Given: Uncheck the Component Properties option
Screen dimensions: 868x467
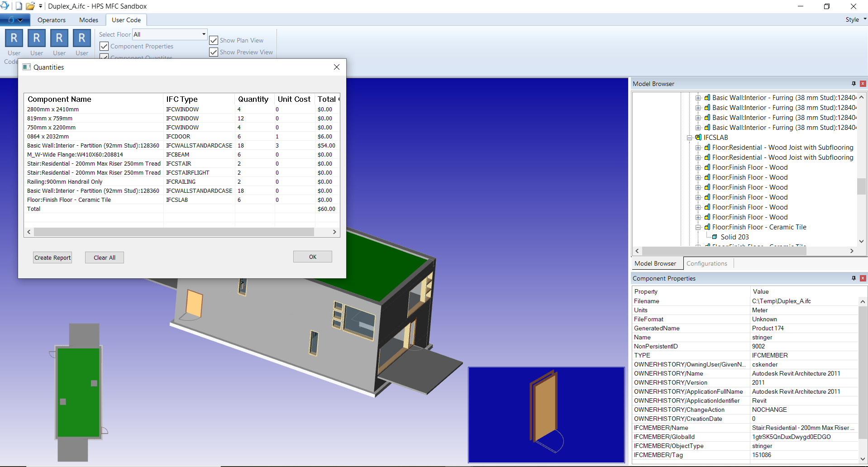Looking at the screenshot, I should 104,46.
